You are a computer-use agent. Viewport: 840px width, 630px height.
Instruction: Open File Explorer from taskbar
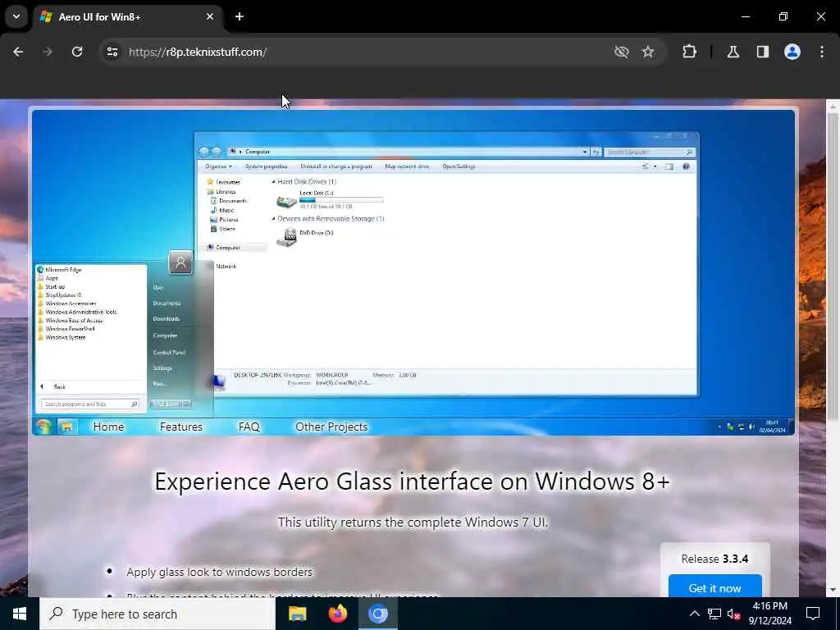point(297,614)
